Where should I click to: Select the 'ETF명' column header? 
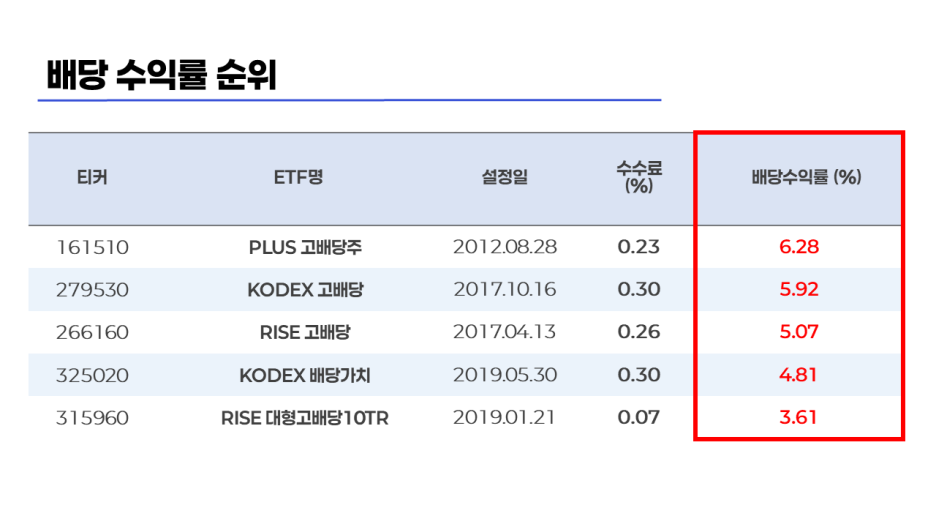pyautogui.click(x=298, y=177)
